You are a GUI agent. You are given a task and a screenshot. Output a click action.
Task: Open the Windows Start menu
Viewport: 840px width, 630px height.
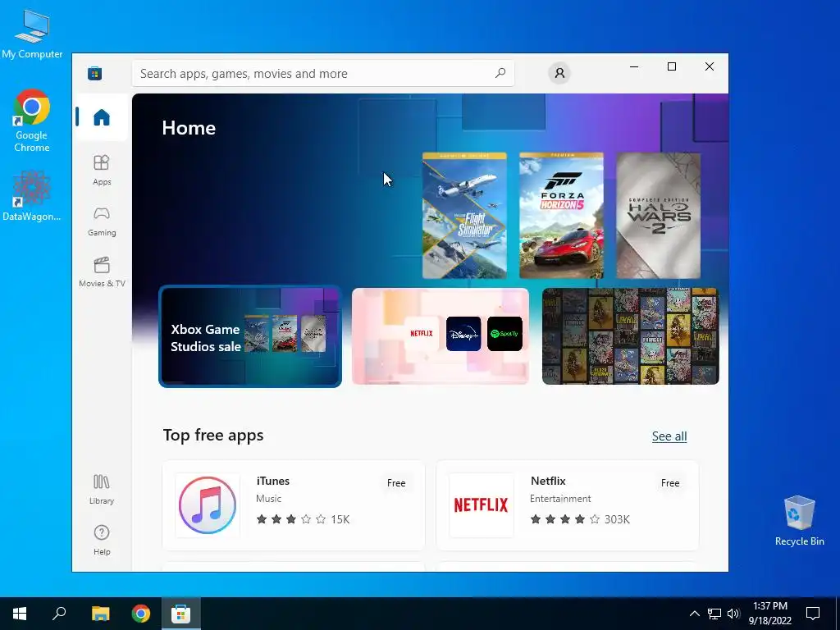coord(20,614)
